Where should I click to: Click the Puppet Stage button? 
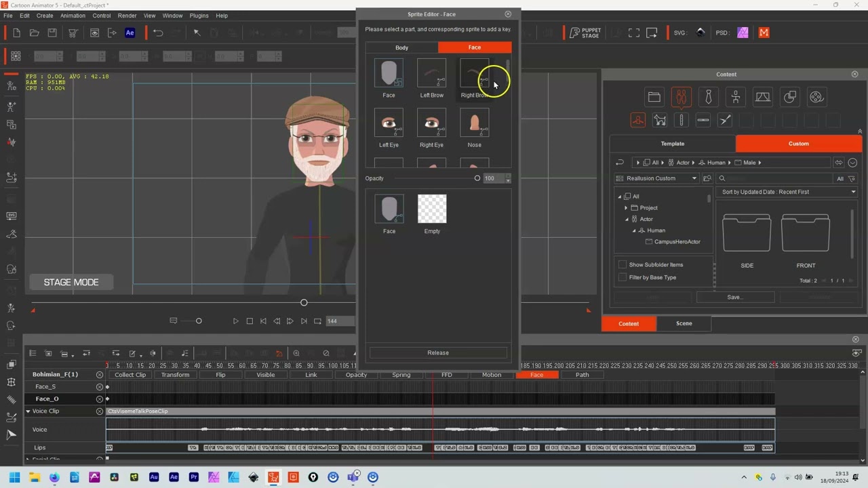coord(586,33)
